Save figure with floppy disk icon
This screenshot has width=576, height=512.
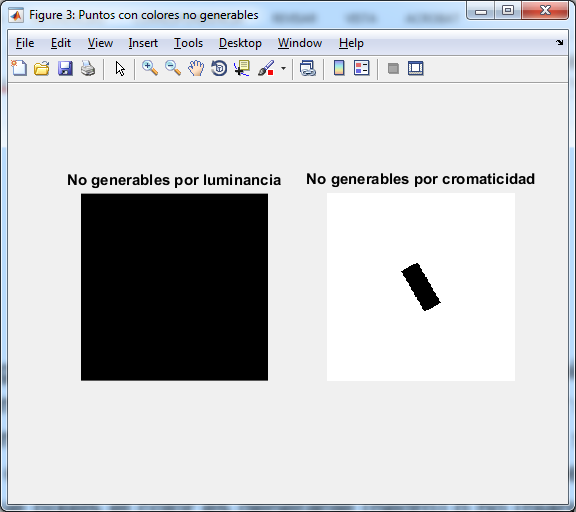click(x=65, y=68)
